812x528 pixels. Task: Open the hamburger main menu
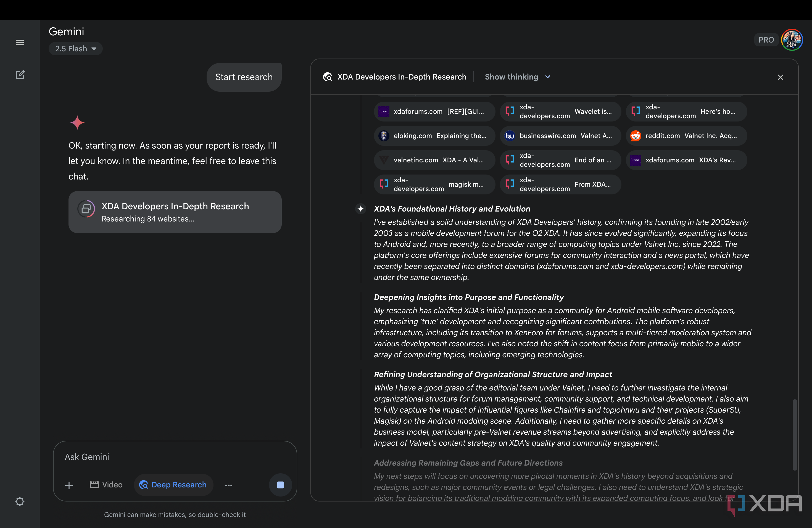pos(20,43)
